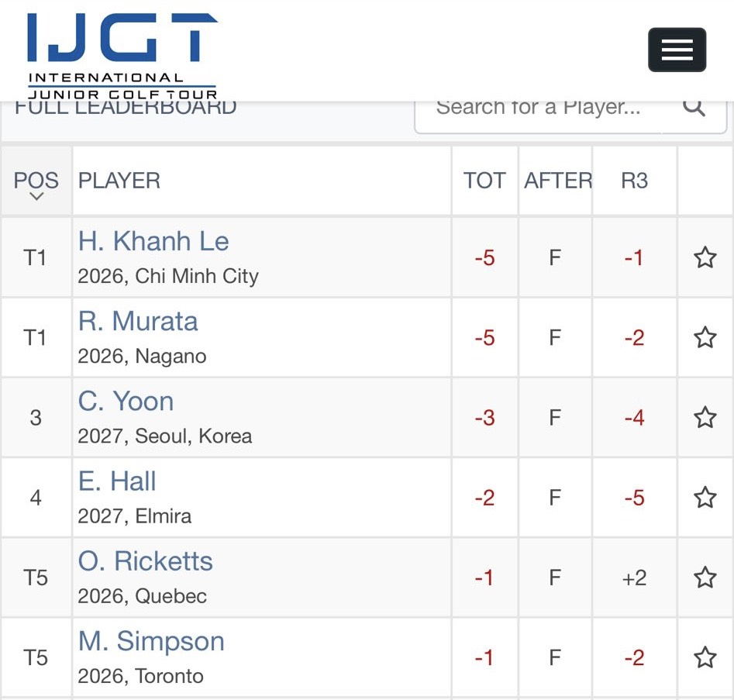
Task: Click the AFTER column header
Action: tap(557, 181)
